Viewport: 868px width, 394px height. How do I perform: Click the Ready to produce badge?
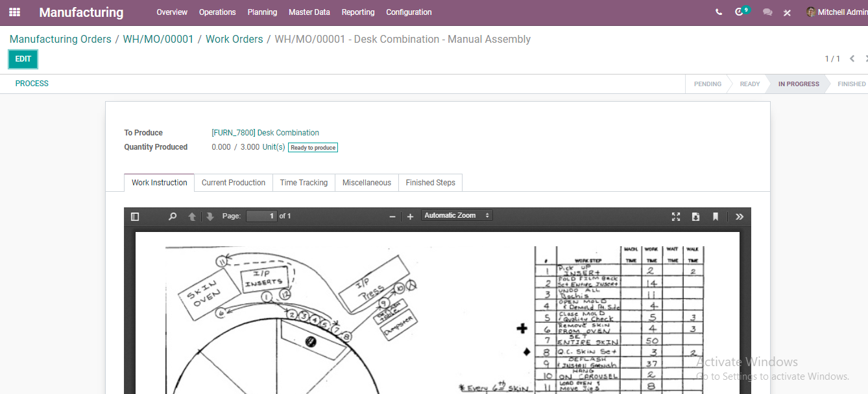(x=313, y=148)
